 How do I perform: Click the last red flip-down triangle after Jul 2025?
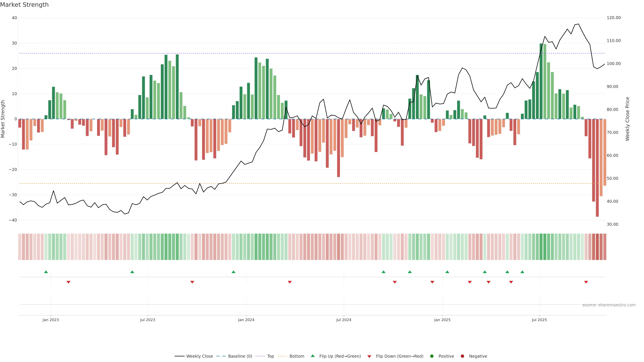pos(586,282)
